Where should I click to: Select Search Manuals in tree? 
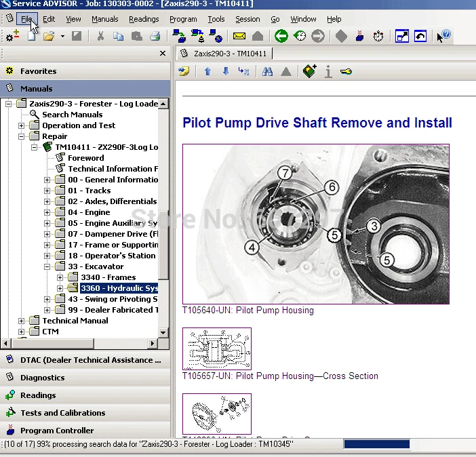tap(73, 115)
